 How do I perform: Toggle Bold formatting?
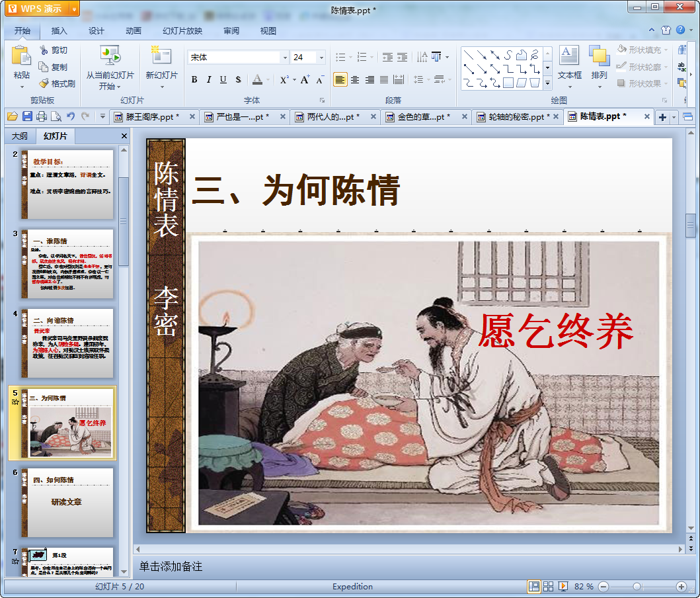pos(194,79)
